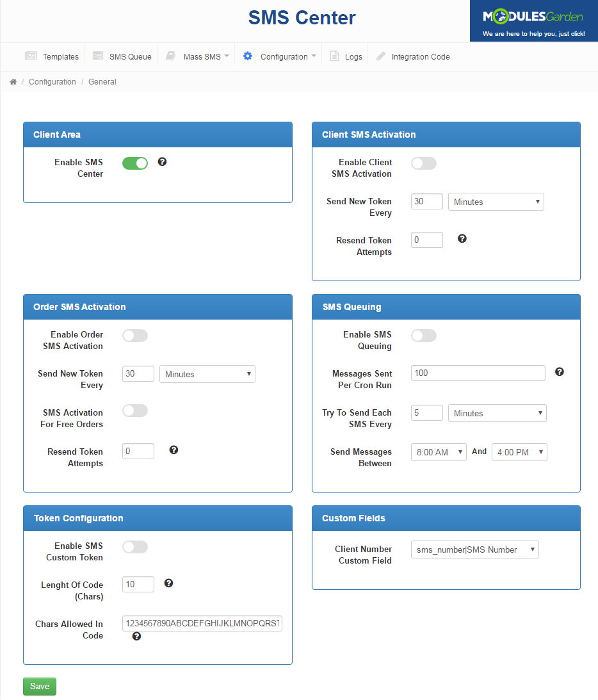Click the Token Configuration panel header
The width and height of the screenshot is (598, 700).
pos(158,518)
